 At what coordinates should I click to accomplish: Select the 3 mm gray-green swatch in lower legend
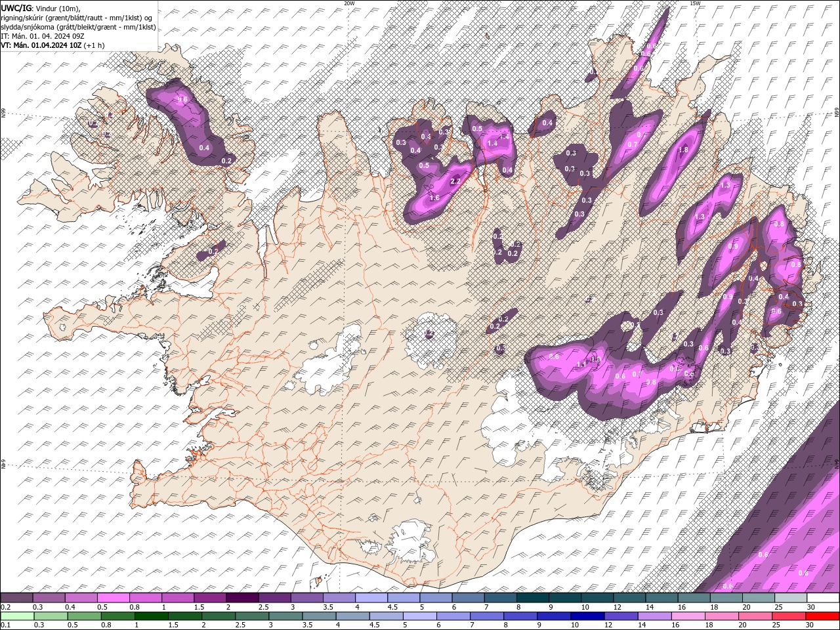[x=285, y=616]
